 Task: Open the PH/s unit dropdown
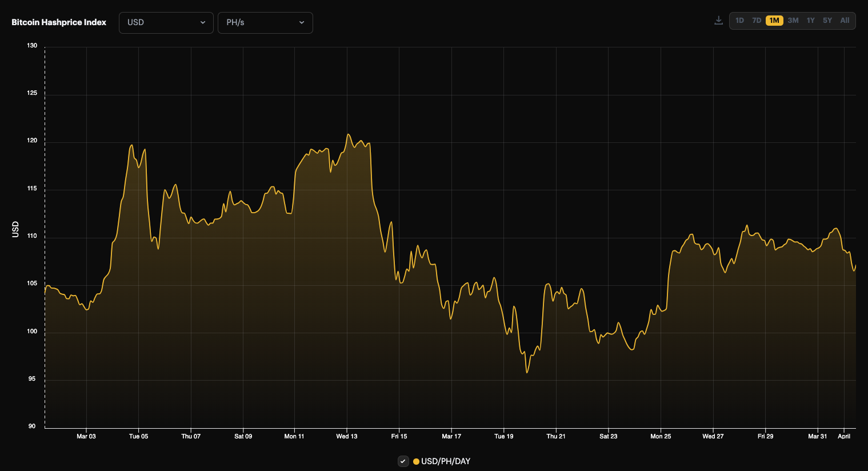[265, 22]
